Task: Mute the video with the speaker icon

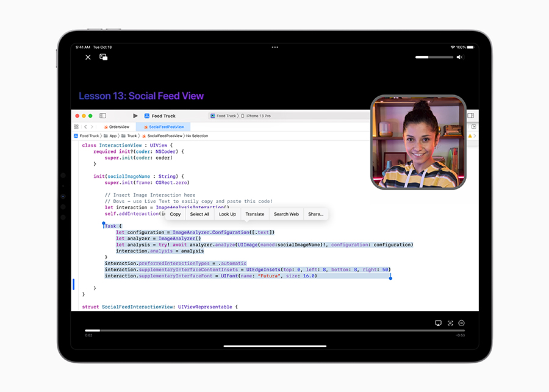Action: [459, 57]
